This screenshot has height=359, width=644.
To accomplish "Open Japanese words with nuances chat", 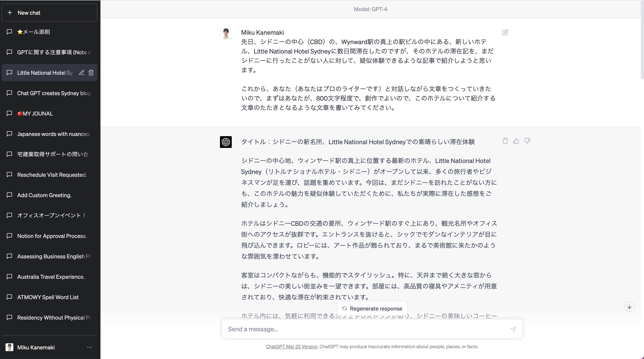I will point(49,134).
